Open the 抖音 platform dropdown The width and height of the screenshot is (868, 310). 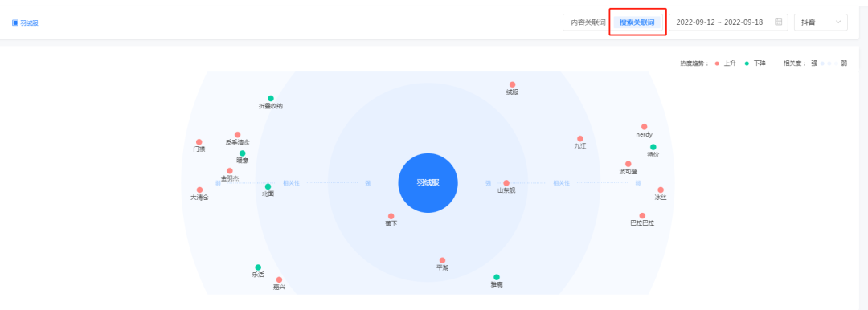(821, 22)
